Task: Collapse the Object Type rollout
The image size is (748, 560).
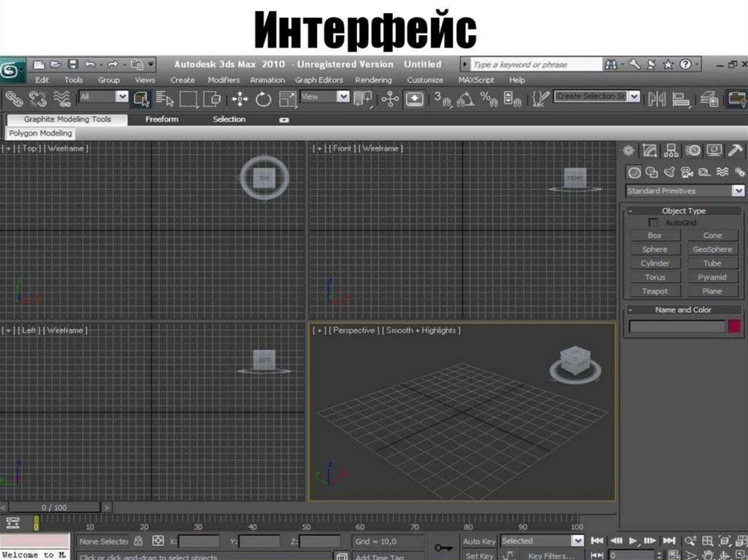Action: (630, 211)
